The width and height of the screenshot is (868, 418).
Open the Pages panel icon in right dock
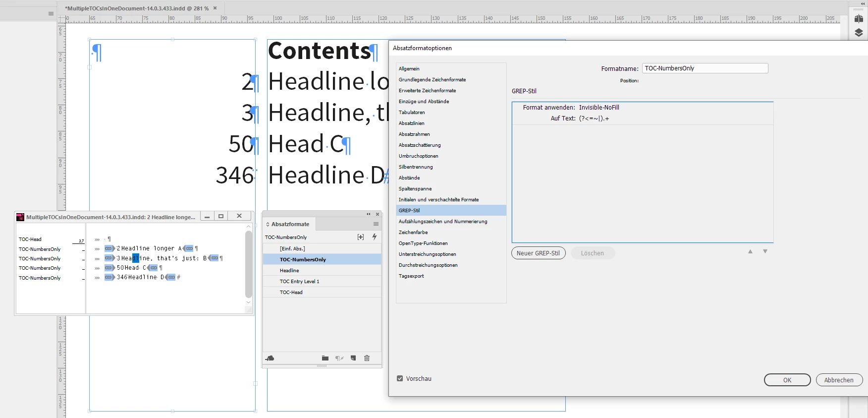[859, 19]
